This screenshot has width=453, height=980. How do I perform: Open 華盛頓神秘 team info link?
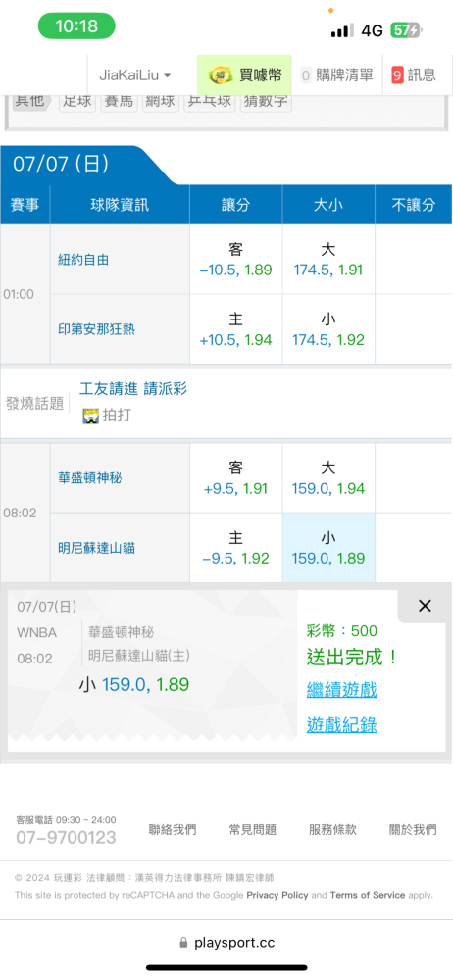point(90,478)
